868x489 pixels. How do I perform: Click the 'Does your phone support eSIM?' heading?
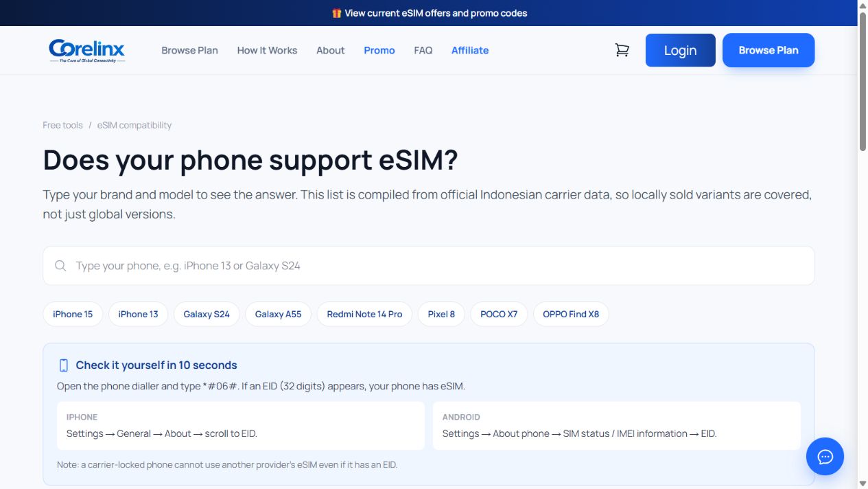(x=250, y=160)
